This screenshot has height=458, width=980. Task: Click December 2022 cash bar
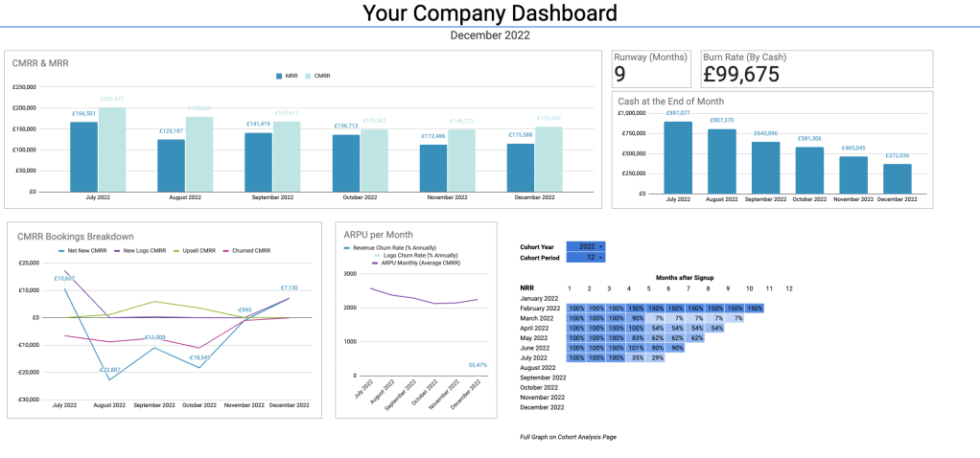point(897,178)
